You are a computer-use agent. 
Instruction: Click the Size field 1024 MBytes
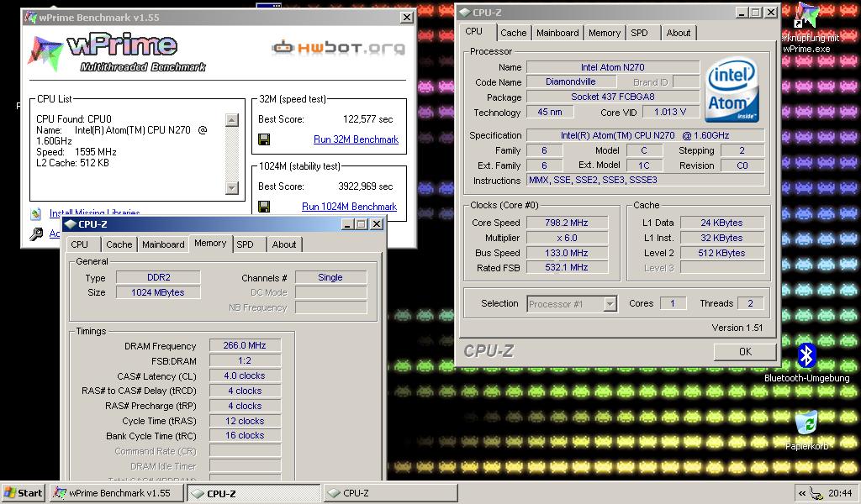[x=158, y=292]
